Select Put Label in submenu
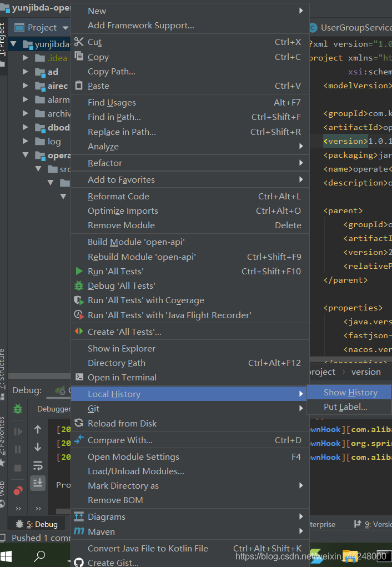This screenshot has height=567, width=392. coord(349,407)
